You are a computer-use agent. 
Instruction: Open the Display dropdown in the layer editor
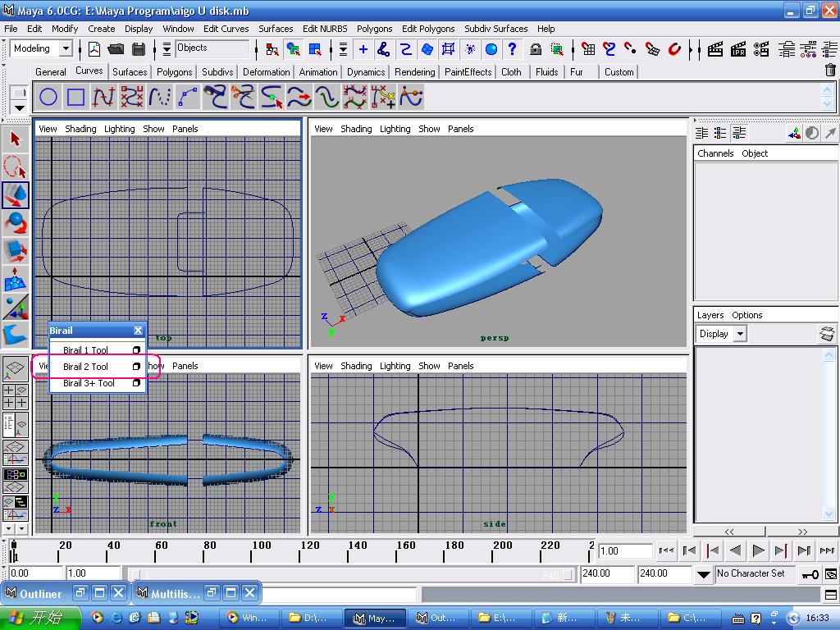pyautogui.click(x=741, y=334)
